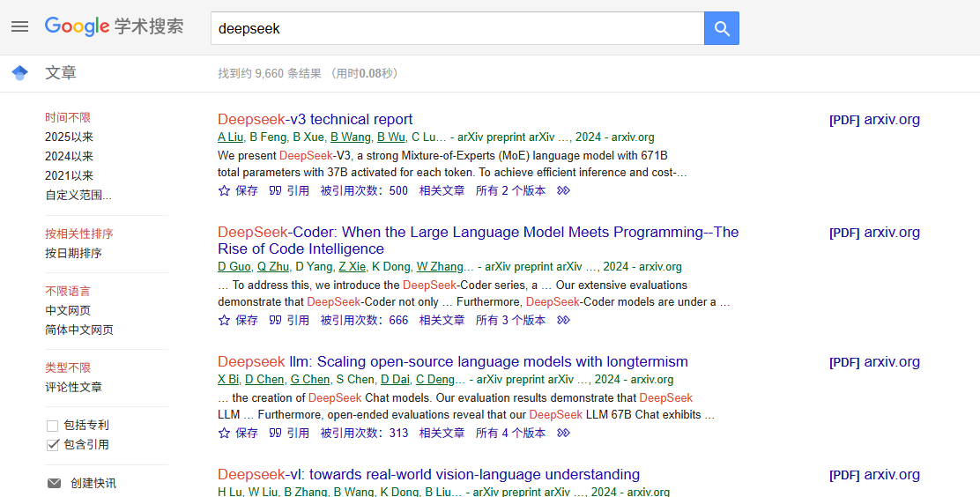
Task: View 所有 4 个版本
Action: pos(510,433)
